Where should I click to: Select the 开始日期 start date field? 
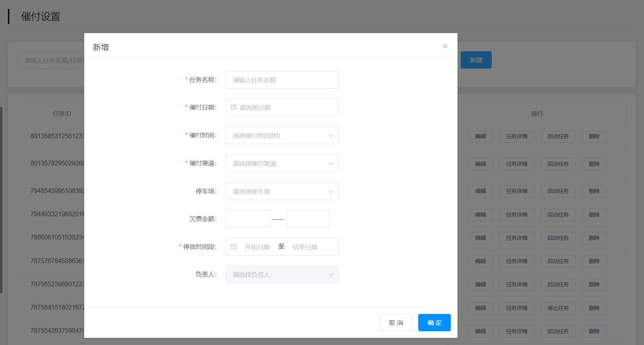coord(257,247)
